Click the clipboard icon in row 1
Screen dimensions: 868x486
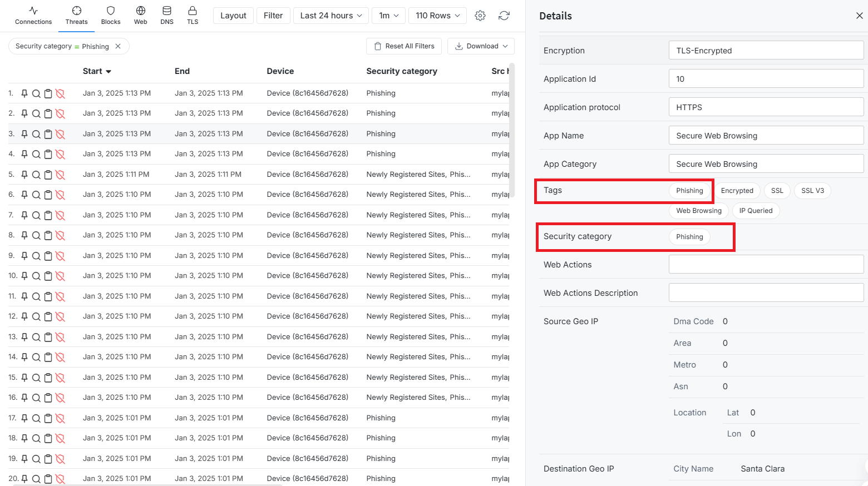(48, 93)
